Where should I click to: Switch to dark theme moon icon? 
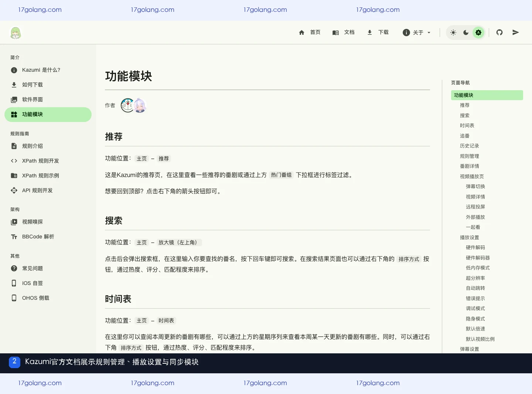point(466,33)
